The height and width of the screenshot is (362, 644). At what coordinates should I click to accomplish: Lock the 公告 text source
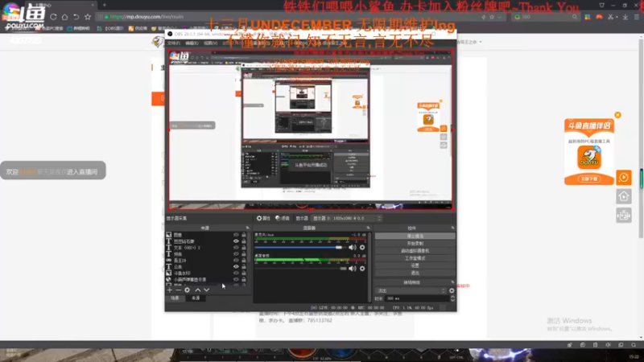(x=244, y=267)
